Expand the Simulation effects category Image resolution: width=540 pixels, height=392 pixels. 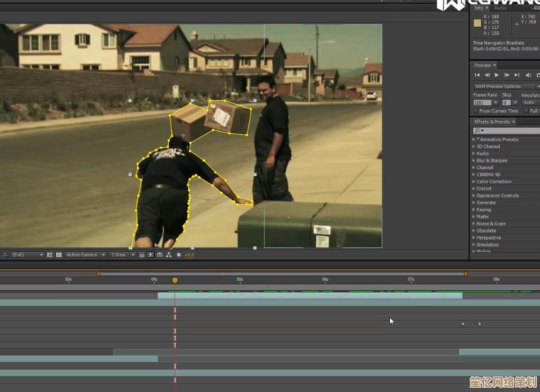coord(474,245)
